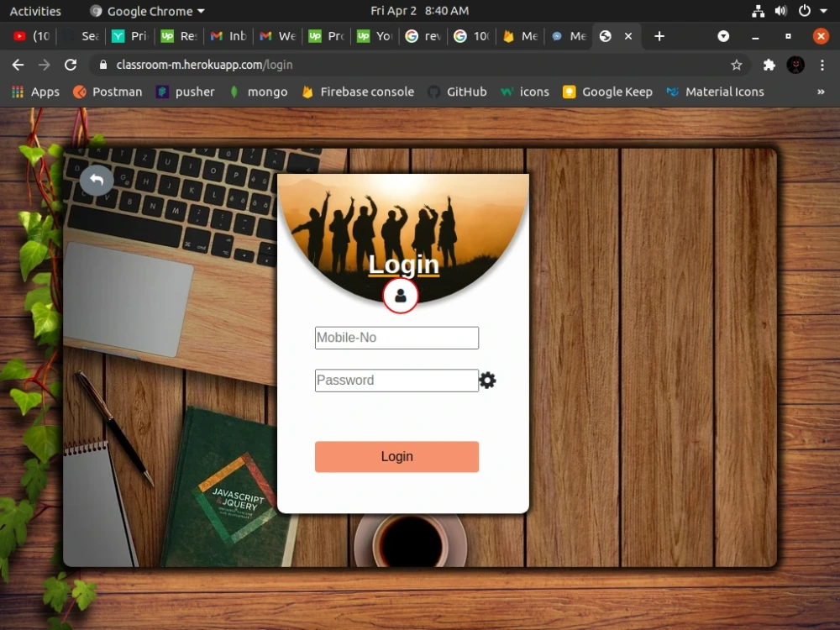Open the GitHub bookmark
This screenshot has height=630, width=840.
458,92
